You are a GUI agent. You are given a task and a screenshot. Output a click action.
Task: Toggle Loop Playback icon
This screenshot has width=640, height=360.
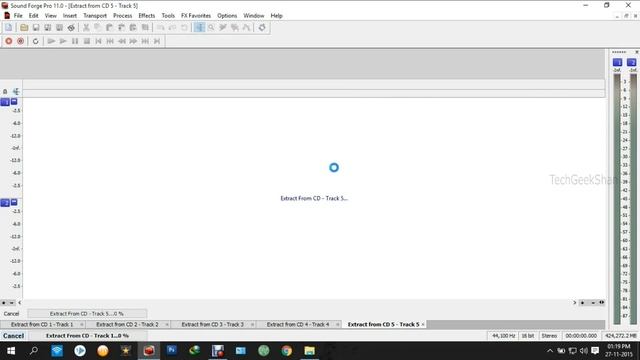36,41
